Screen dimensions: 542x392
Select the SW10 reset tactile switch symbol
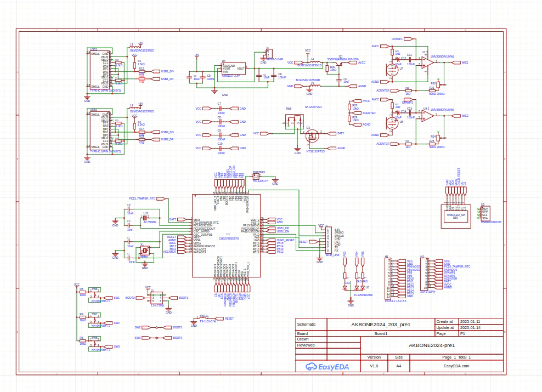(x=204, y=318)
